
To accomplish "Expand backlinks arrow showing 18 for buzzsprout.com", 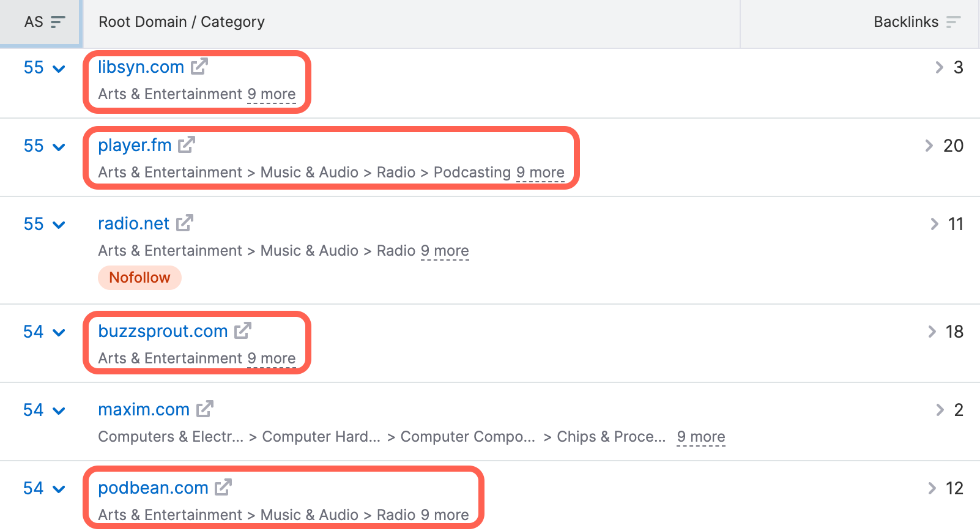I will [932, 332].
